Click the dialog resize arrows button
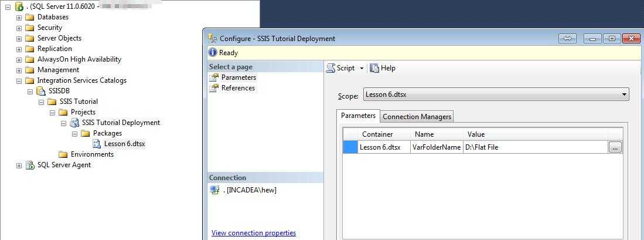 click(568, 38)
